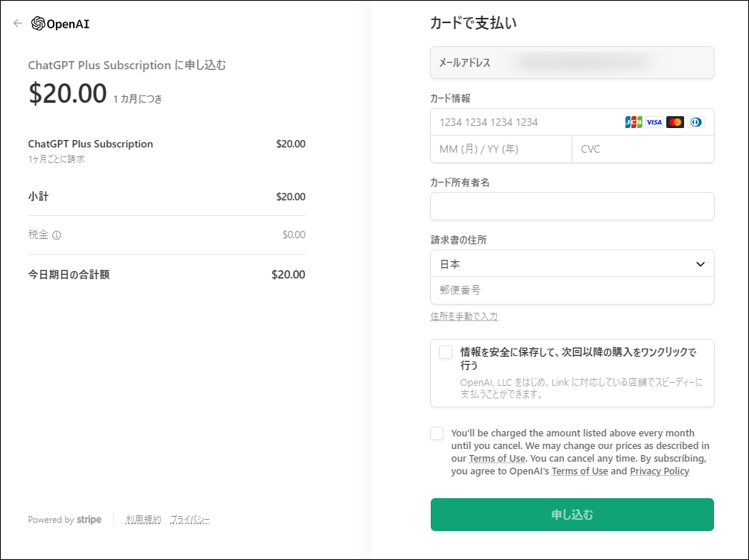Click the 今日期日の合計額 label

click(x=69, y=275)
